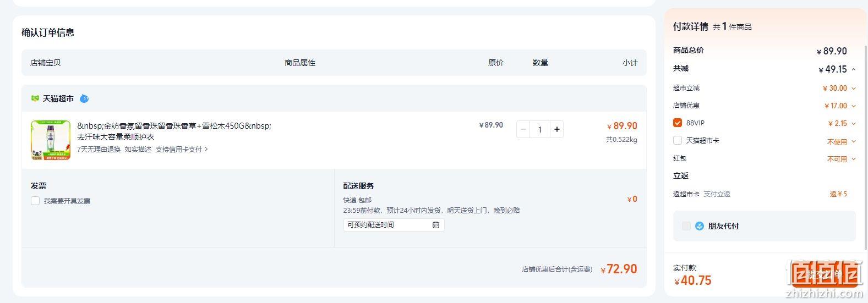Click the 快递 包邮 delivery text
This screenshot has width=868, height=303.
357,200
